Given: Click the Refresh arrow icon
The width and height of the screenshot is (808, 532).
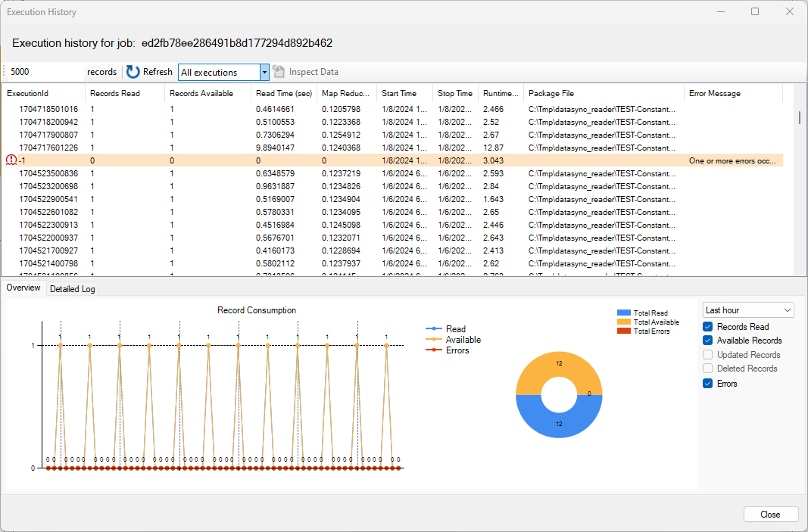Looking at the screenshot, I should [133, 72].
